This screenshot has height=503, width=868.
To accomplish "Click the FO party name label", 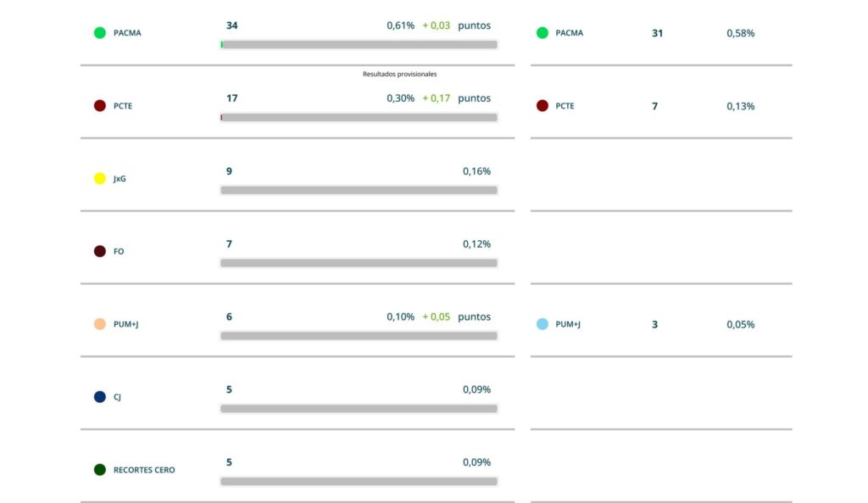I will pyautogui.click(x=119, y=251).
